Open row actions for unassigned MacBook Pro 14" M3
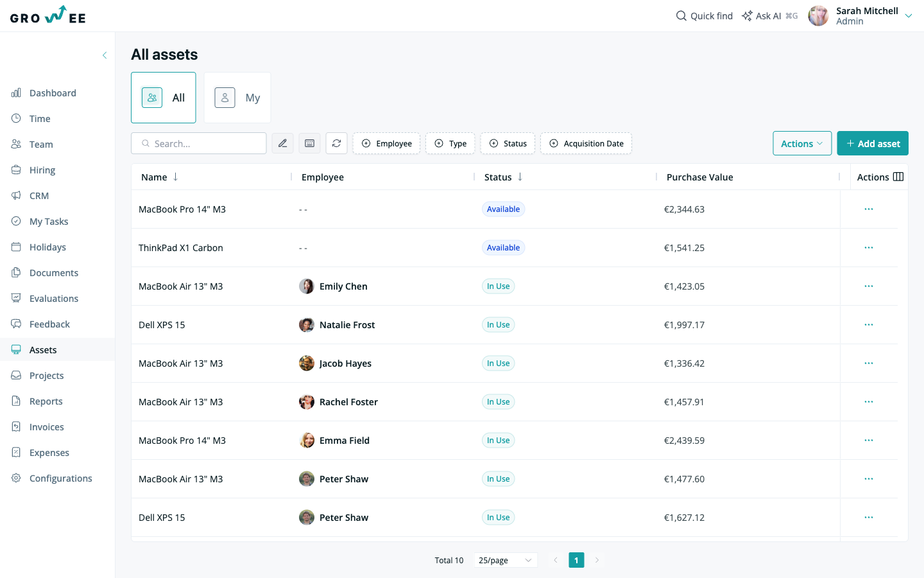924x578 pixels. click(869, 209)
